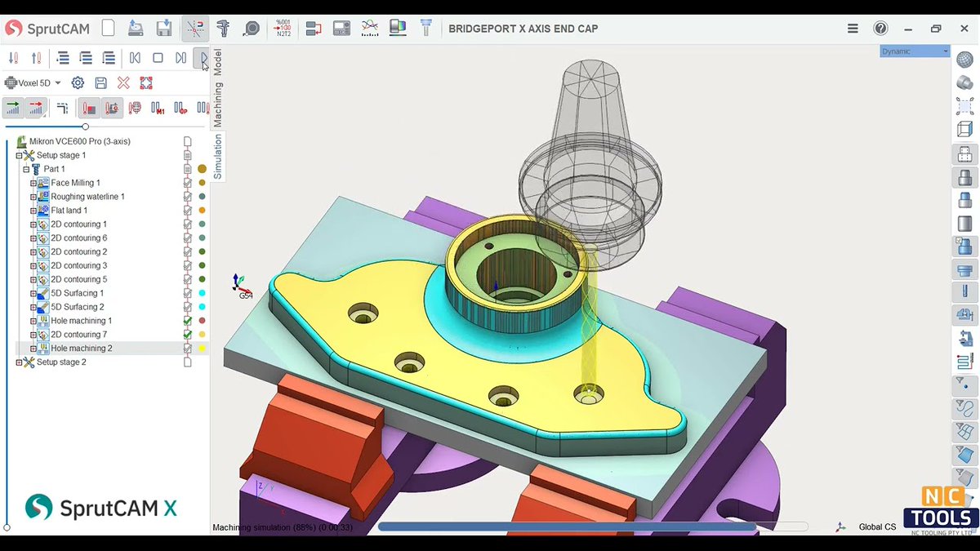This screenshot has width=980, height=551.
Task: Collapse the Part 1 node
Action: (x=26, y=169)
